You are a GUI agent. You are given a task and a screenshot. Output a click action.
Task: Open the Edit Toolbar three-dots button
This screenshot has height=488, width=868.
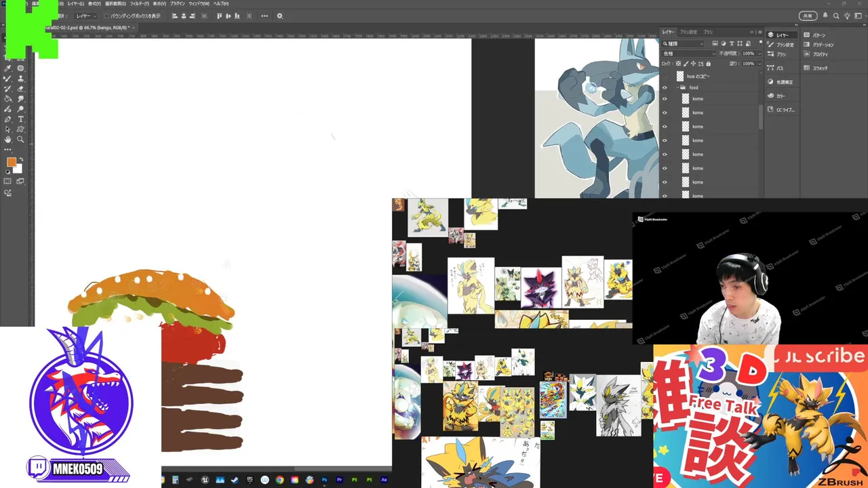point(7,149)
